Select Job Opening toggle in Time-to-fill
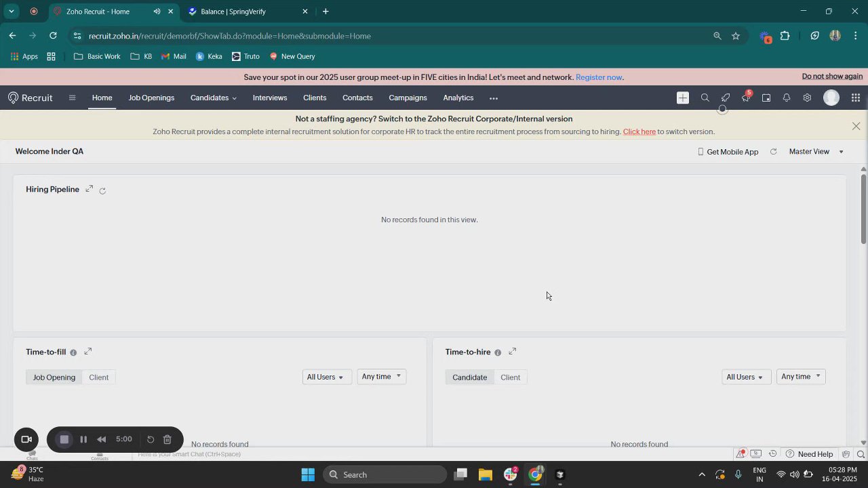 click(54, 378)
